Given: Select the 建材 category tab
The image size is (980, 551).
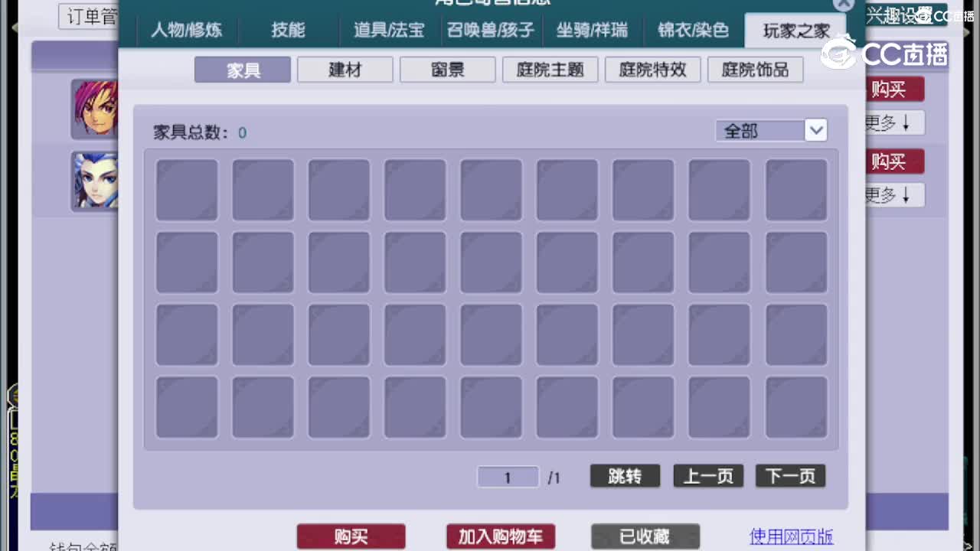Looking at the screenshot, I should click(345, 69).
